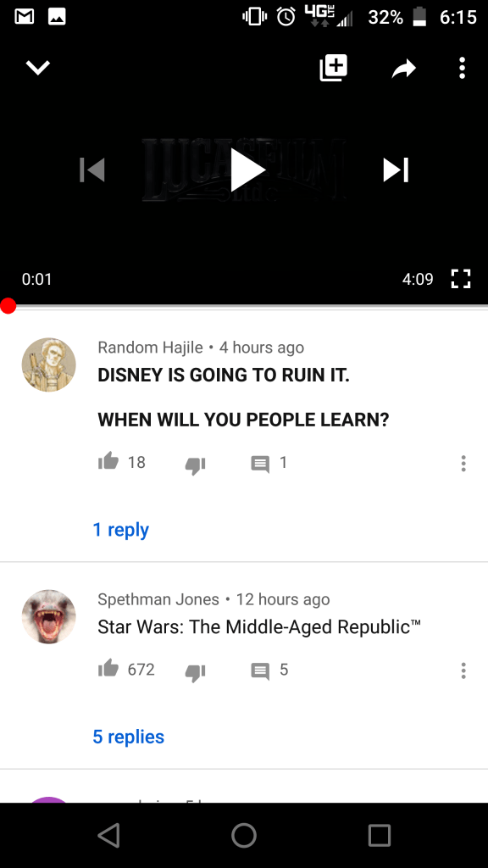488x868 pixels.
Task: Dislike Spethman Jones's comment
Action: coord(195,672)
